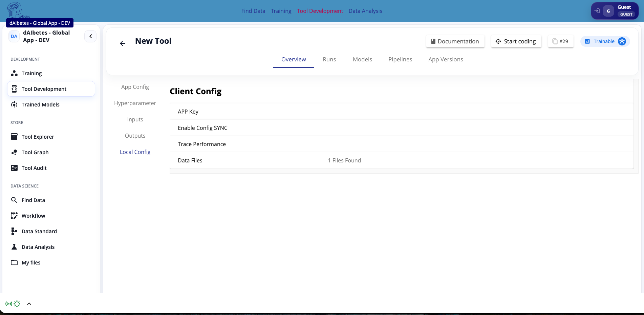Image resolution: width=644 pixels, height=315 pixels.
Task: Click the APP Key row
Action: (x=402, y=112)
